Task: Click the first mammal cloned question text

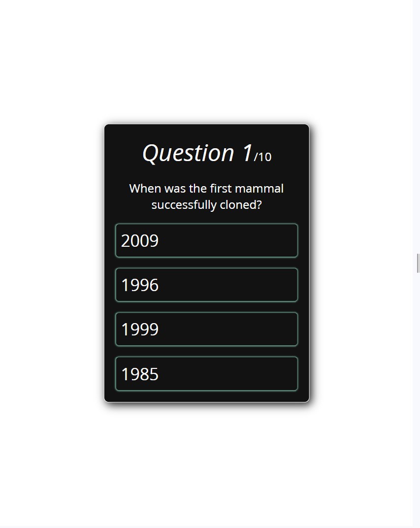Action: (x=206, y=197)
